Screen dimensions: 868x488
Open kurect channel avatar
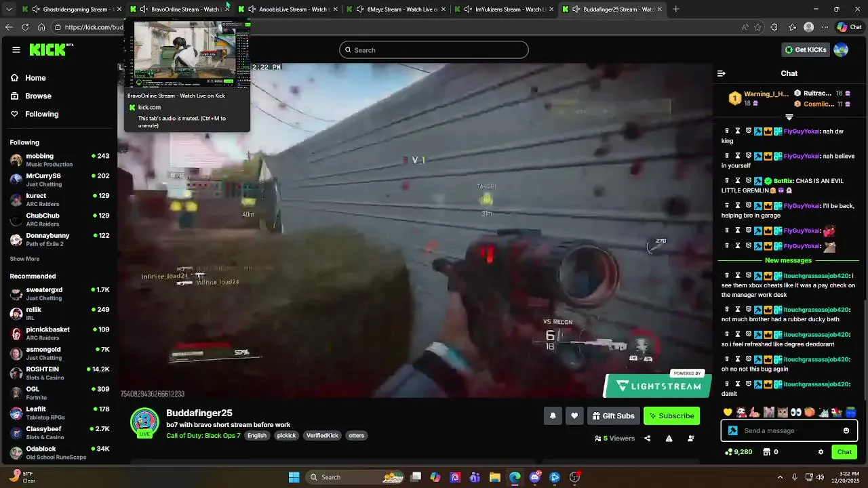pyautogui.click(x=16, y=200)
